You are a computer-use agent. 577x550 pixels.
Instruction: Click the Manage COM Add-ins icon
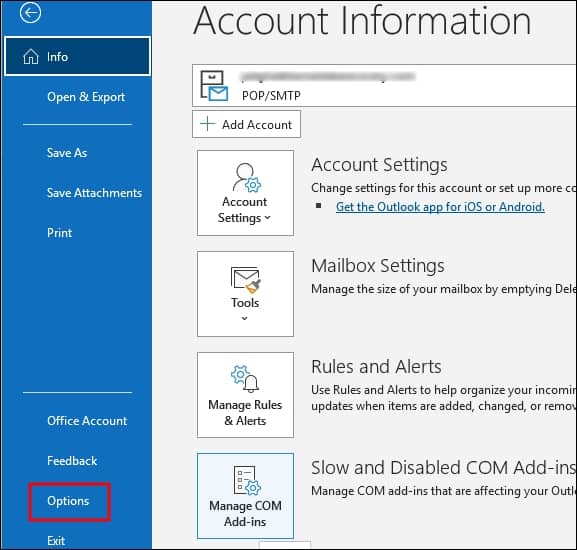click(247, 480)
